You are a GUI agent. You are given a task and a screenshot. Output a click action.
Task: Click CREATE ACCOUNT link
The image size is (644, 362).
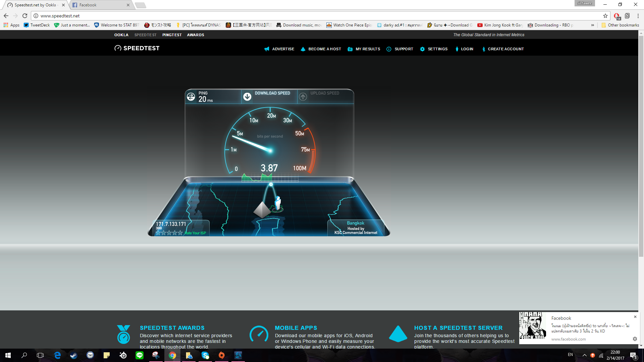(503, 49)
